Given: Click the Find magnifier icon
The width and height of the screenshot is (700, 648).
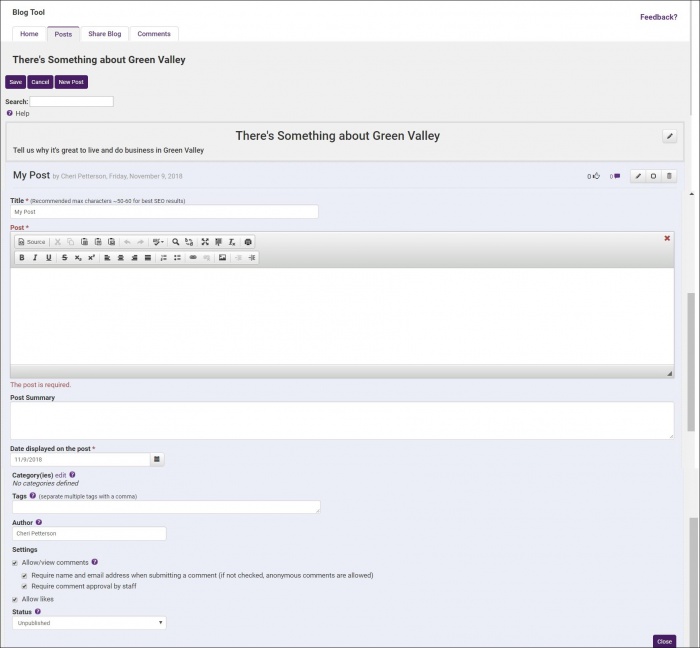Looking at the screenshot, I should (x=176, y=242).
